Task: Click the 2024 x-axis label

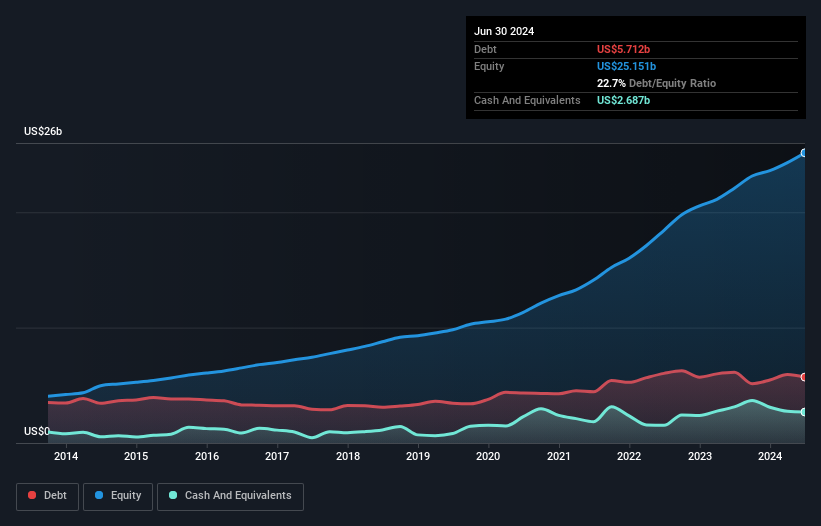Action: pyautogui.click(x=770, y=456)
